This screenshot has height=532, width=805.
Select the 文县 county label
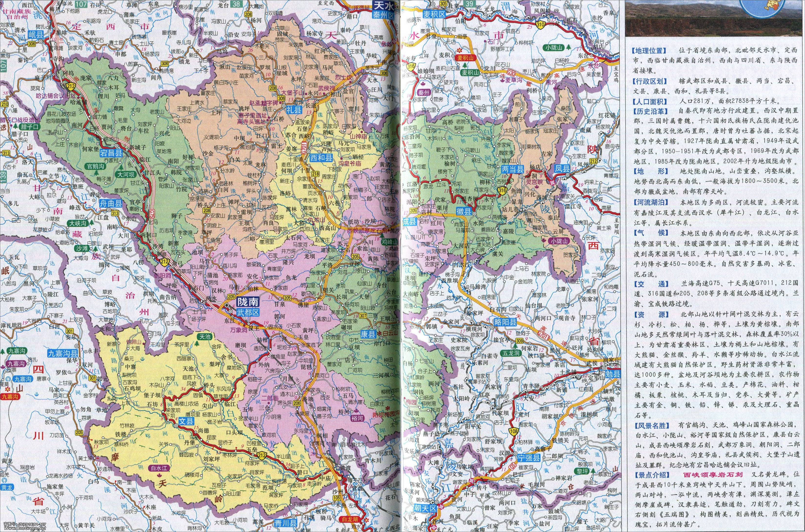pyautogui.click(x=186, y=422)
